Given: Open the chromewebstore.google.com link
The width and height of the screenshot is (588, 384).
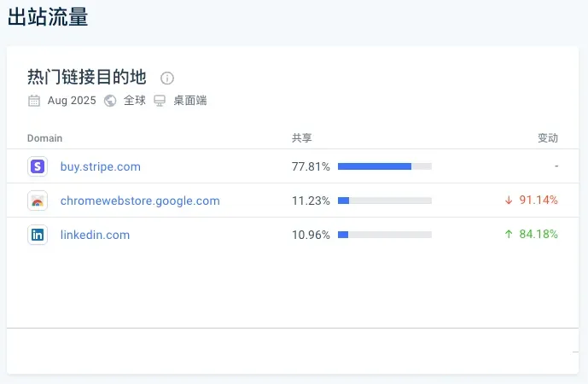Looking at the screenshot, I should coord(140,201).
